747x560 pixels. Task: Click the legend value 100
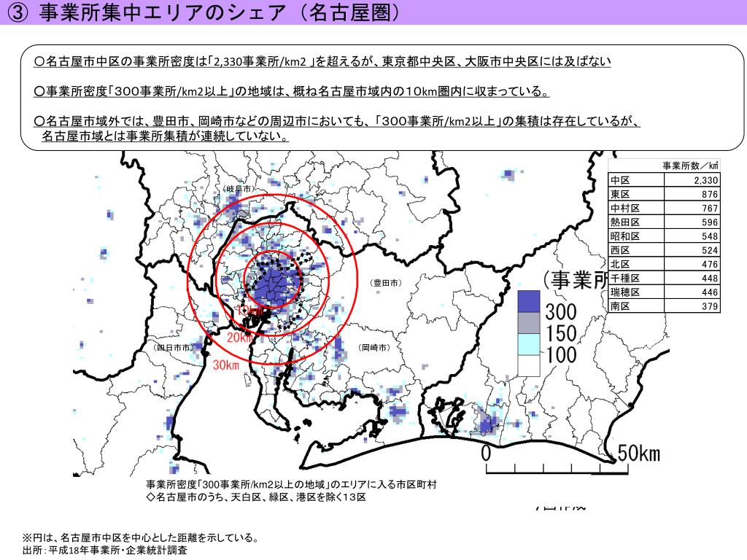pos(561,355)
